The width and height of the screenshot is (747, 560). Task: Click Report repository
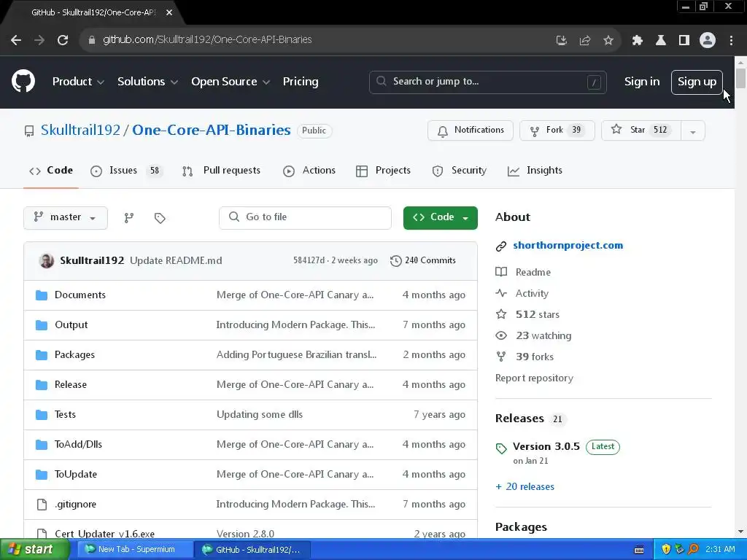click(x=534, y=378)
